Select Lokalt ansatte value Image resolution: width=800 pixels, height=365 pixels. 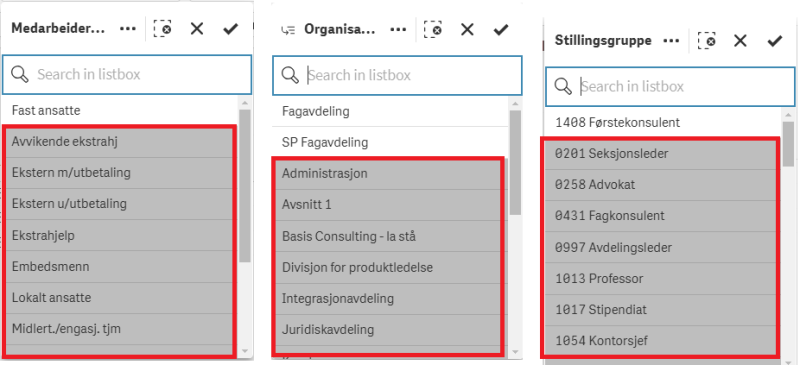pos(120,298)
